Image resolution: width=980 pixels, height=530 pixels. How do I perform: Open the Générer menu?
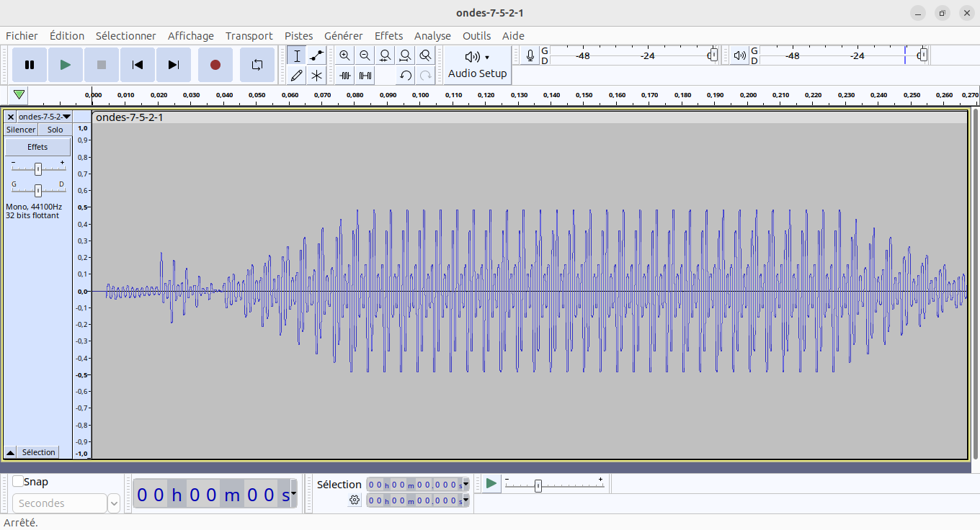[x=343, y=36]
